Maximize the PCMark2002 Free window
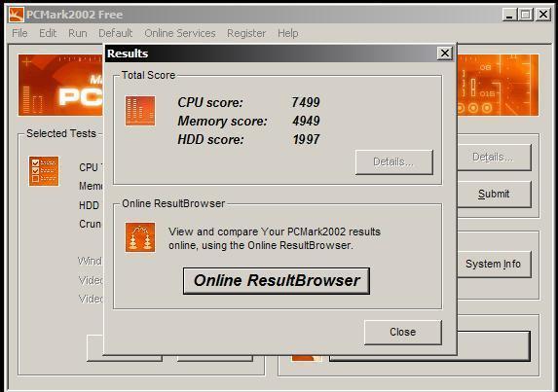The image size is (558, 392). point(526,15)
